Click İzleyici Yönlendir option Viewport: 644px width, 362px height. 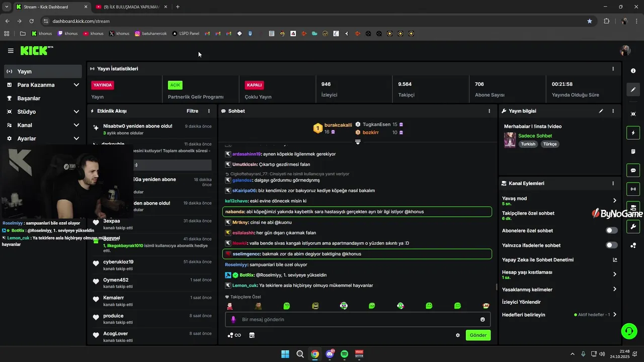click(x=521, y=302)
